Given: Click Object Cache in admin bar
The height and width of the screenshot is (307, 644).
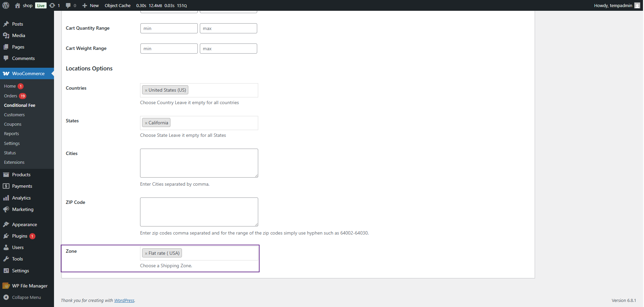Looking at the screenshot, I should coord(117,5).
